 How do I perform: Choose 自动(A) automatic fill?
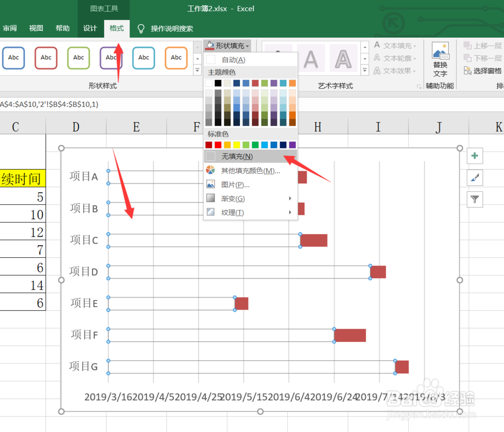[x=250, y=60]
